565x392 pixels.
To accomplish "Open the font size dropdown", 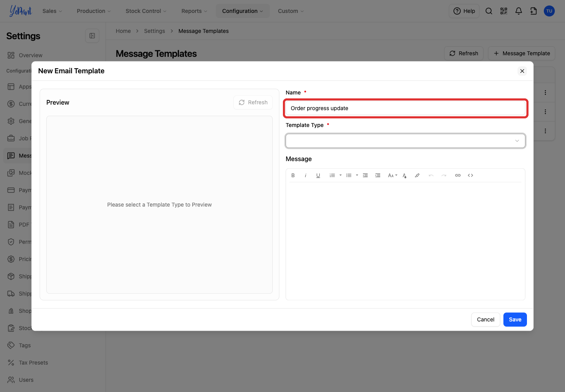I will click(x=393, y=176).
